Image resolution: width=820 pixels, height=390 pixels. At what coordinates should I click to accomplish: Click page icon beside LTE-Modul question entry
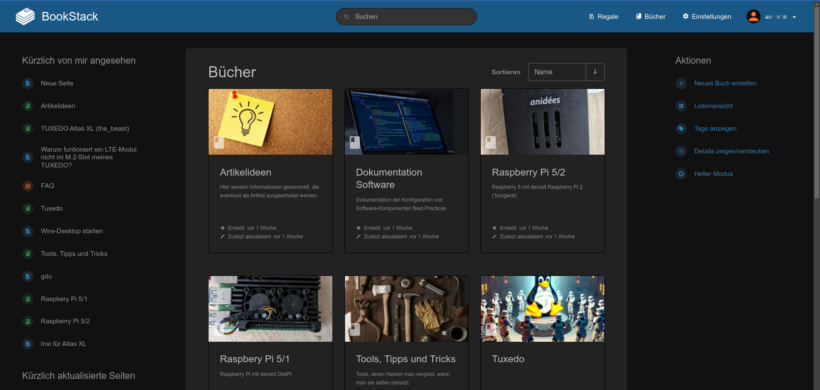[x=28, y=157]
